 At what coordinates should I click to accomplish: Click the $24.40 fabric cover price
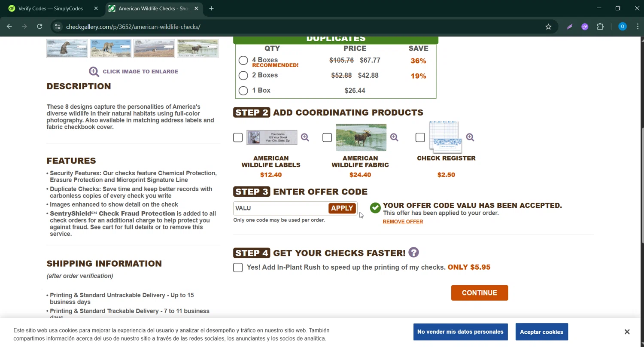click(x=360, y=175)
